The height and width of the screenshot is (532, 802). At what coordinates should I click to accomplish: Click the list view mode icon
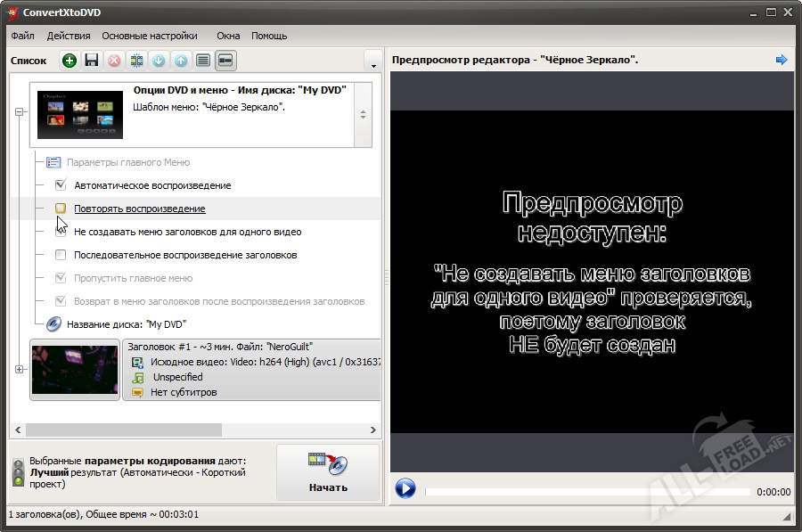[203, 61]
